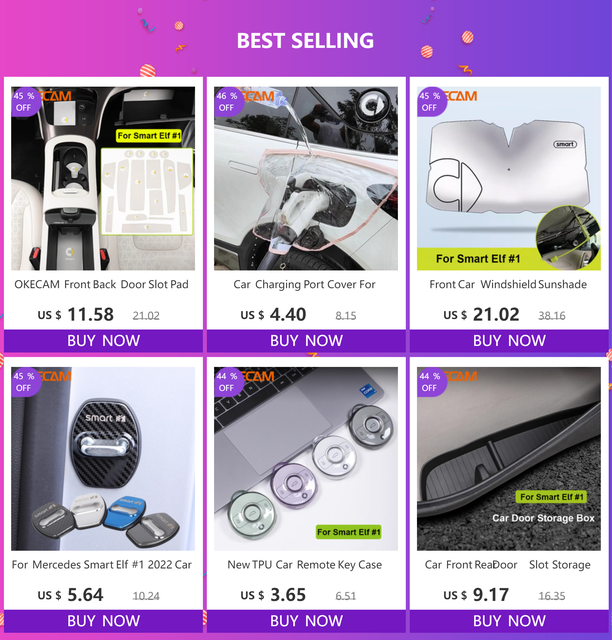Click the 46% OFF badge on Charging Port Cover
This screenshot has height=640, width=612.
coord(229,102)
